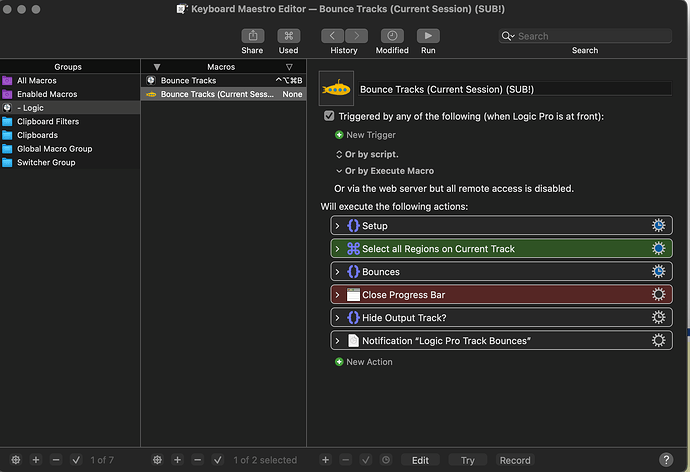690x472 pixels.
Task: Add action with bottom plus button
Action: (325, 460)
